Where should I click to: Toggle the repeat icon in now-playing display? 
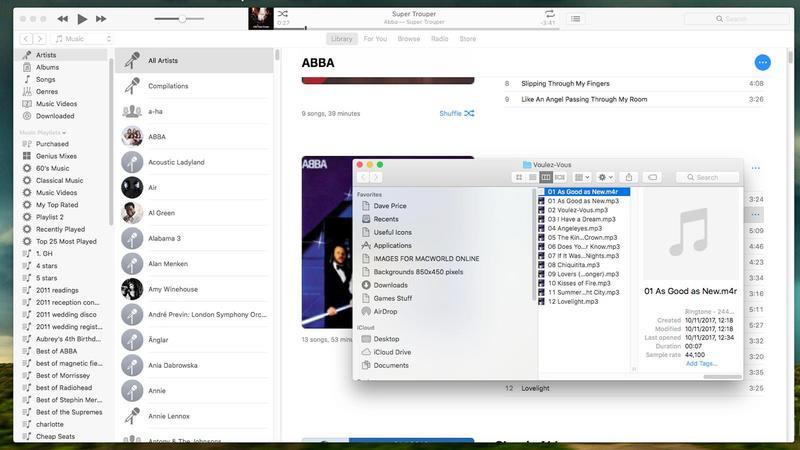pyautogui.click(x=549, y=14)
